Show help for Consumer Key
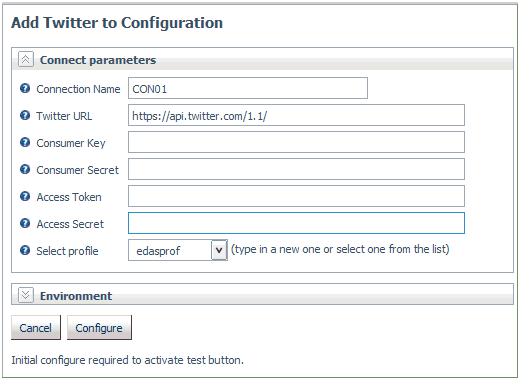The image size is (520, 379). point(25,143)
